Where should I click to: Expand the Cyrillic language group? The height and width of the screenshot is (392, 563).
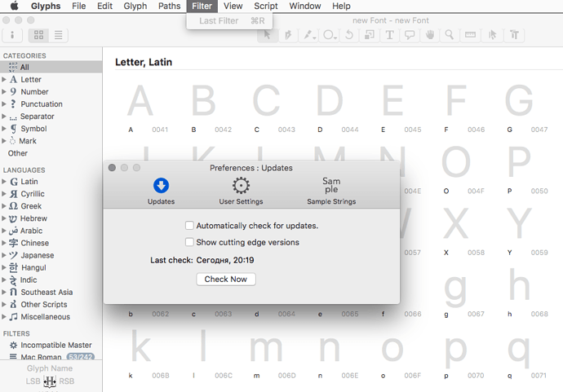(4, 194)
